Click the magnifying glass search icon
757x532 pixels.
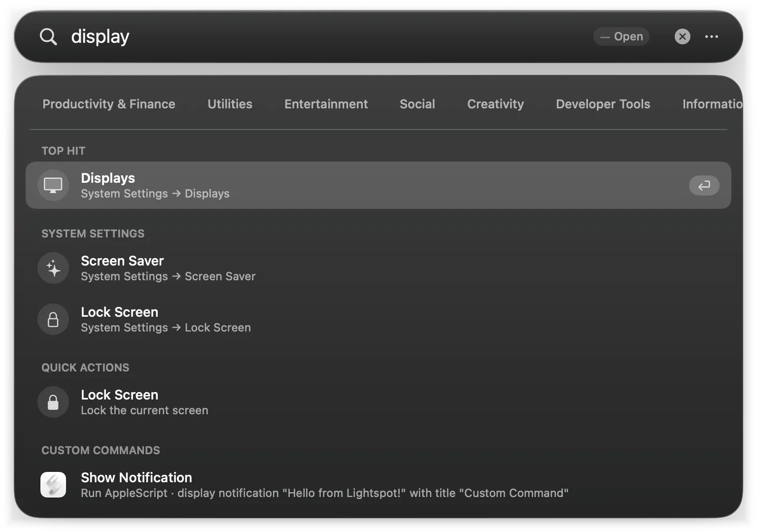(x=48, y=36)
